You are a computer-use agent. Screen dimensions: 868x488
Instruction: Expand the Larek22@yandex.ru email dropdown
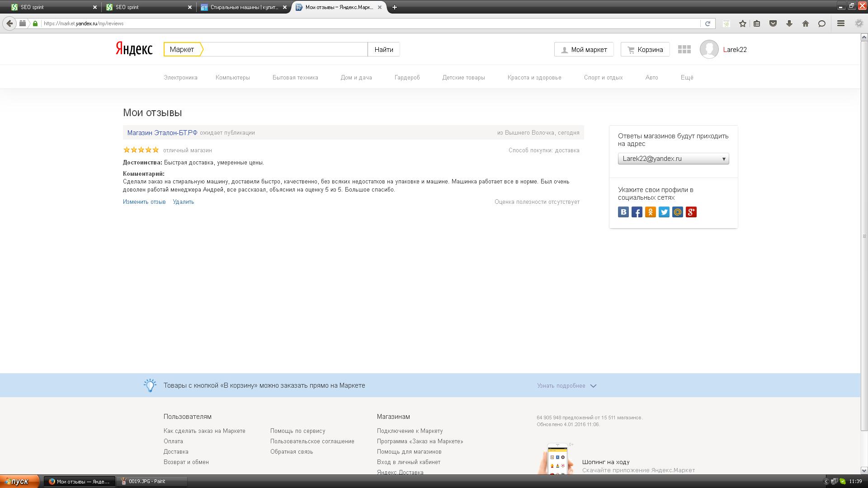coord(673,159)
